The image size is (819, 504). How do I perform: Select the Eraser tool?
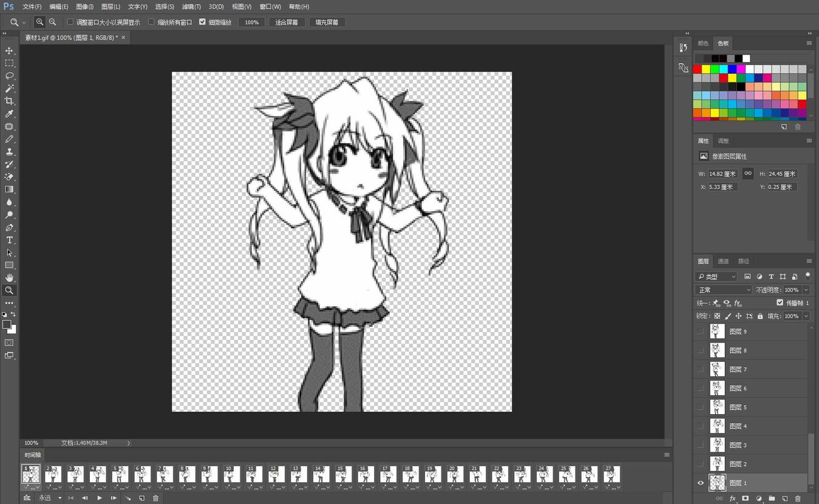pos(9,177)
